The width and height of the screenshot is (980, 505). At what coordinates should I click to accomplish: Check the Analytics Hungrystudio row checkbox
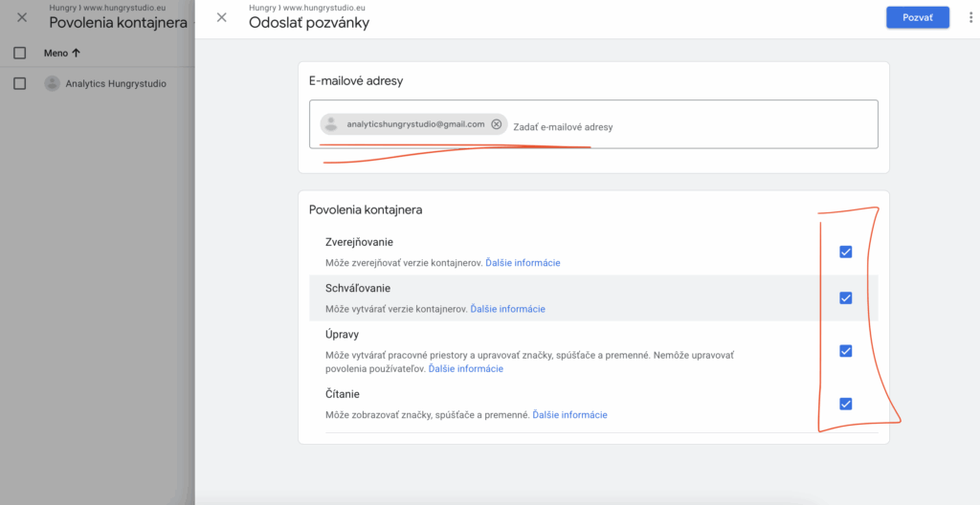(x=19, y=83)
